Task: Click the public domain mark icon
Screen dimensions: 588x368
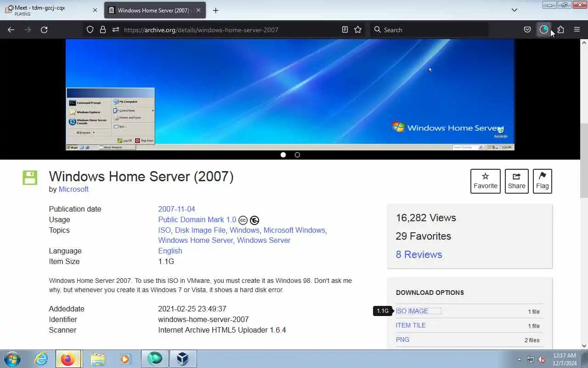Action: (x=254, y=220)
